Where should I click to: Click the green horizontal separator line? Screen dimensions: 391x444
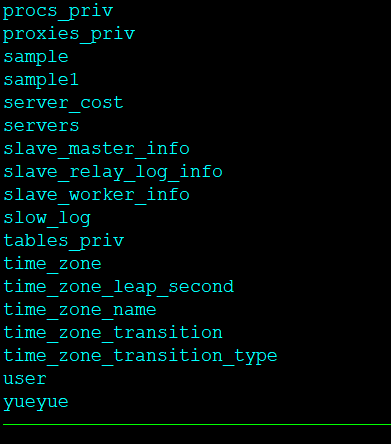197,424
